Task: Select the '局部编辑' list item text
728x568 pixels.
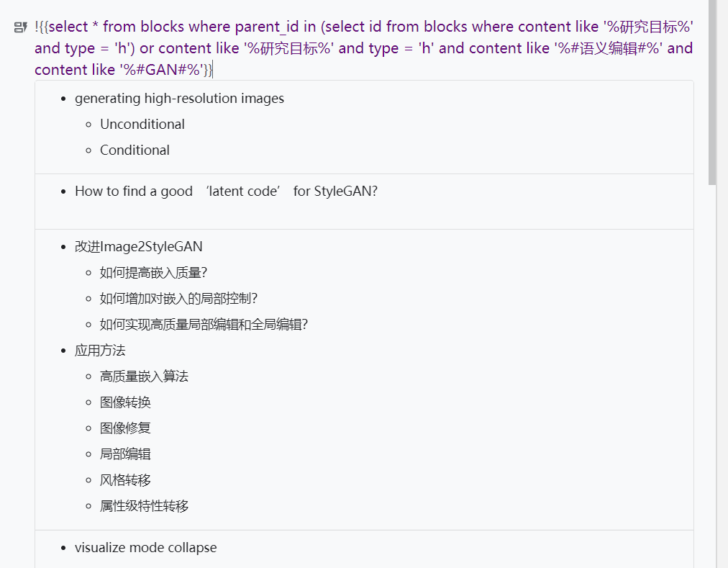Action: click(125, 454)
